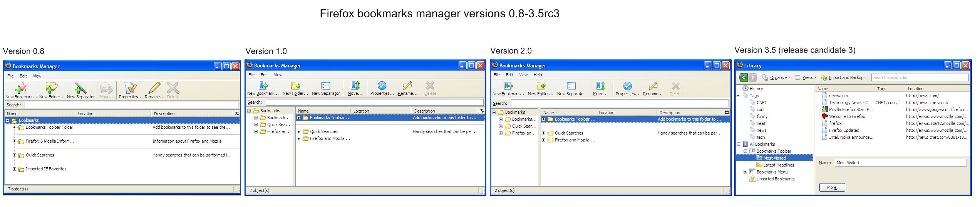Expand Firefox & Mozilla Information folder in Version 0.8
The height and width of the screenshot is (207, 980).
pos(14,141)
